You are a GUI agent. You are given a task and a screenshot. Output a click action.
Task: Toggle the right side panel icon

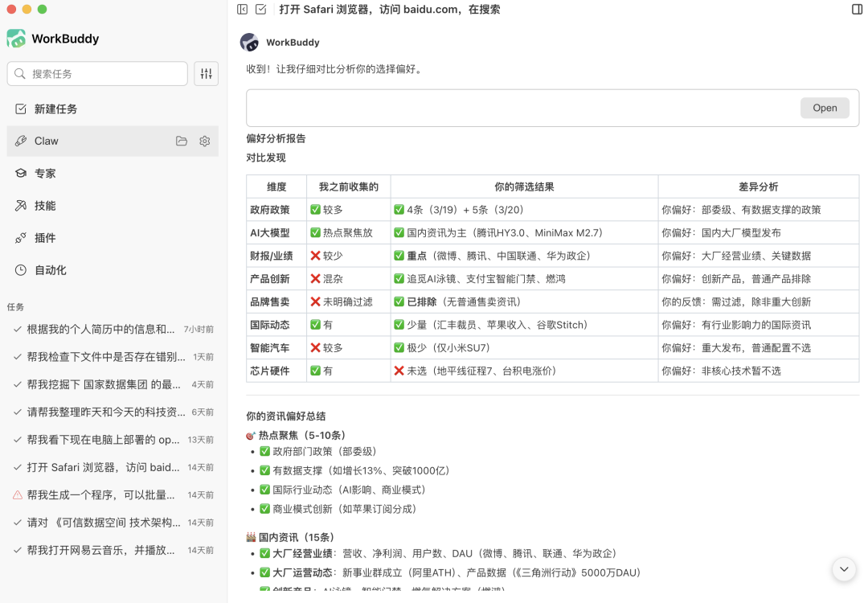click(x=857, y=10)
